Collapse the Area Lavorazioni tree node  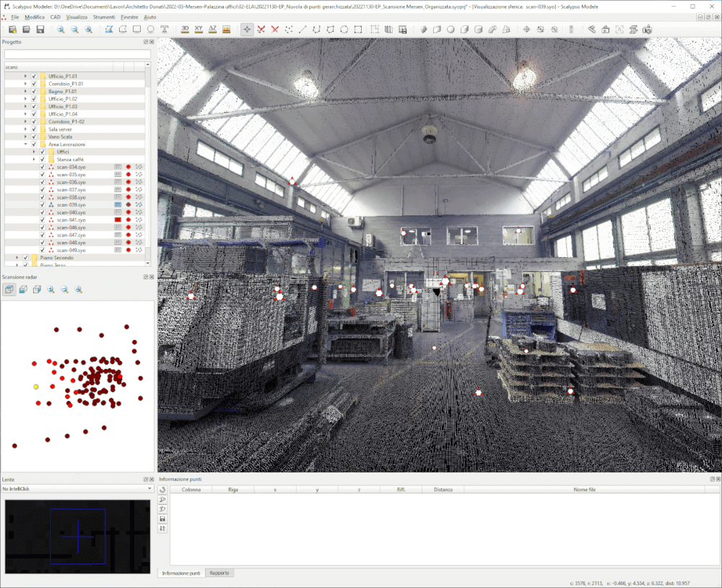[25, 144]
